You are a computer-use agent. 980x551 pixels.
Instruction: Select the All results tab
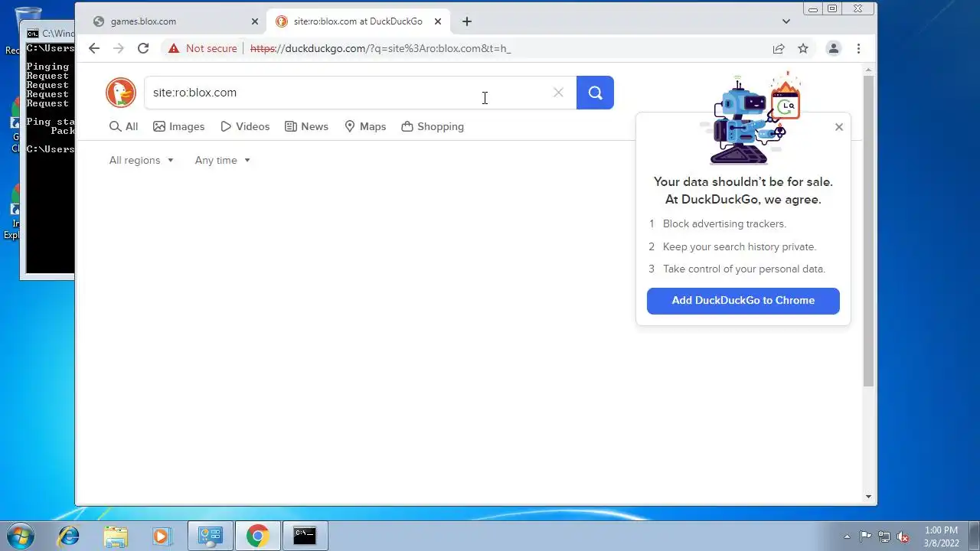(123, 126)
